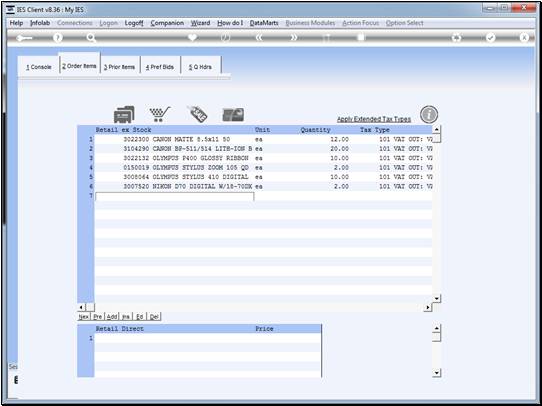The width and height of the screenshot is (542, 406).
Task: Click the price tag icon
Action: pos(197,114)
